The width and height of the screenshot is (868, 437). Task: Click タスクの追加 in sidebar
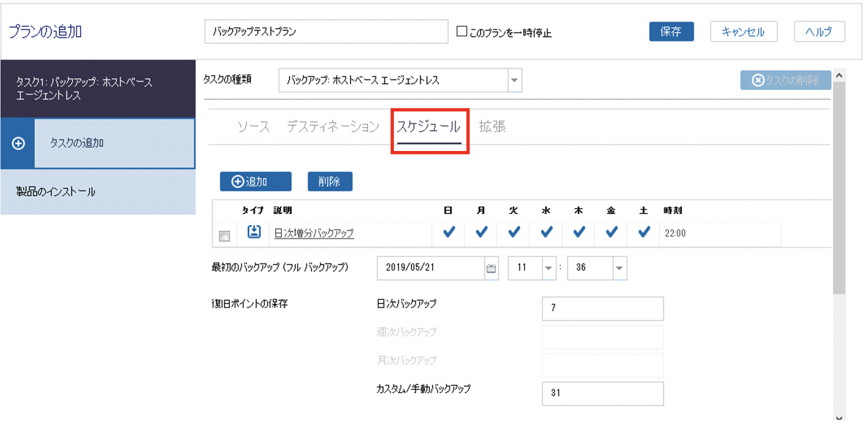click(x=114, y=143)
